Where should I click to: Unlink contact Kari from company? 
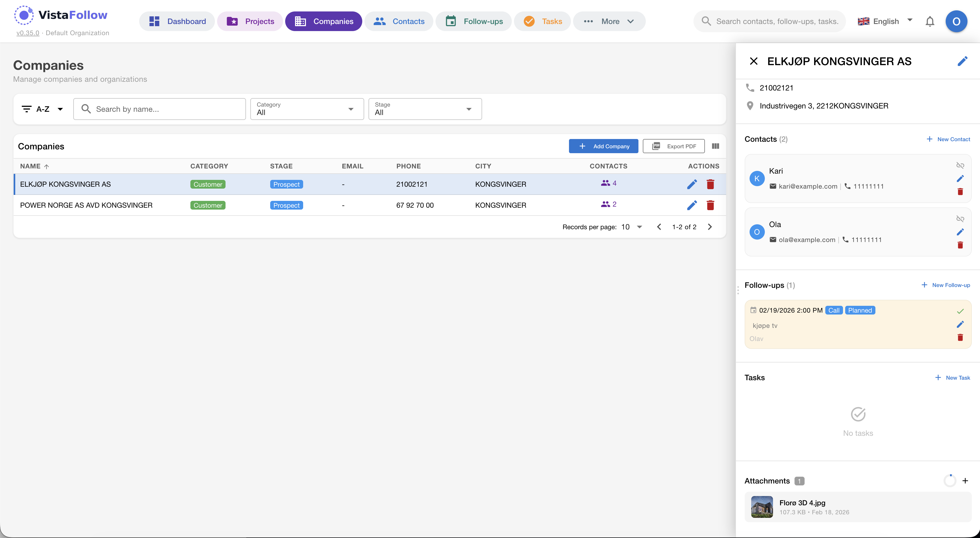[960, 165]
